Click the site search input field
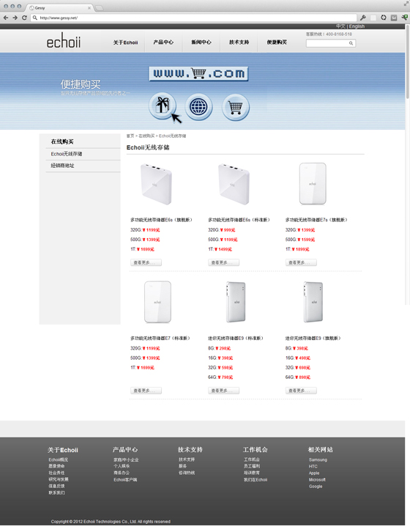This screenshot has height=532, width=410. point(327,43)
